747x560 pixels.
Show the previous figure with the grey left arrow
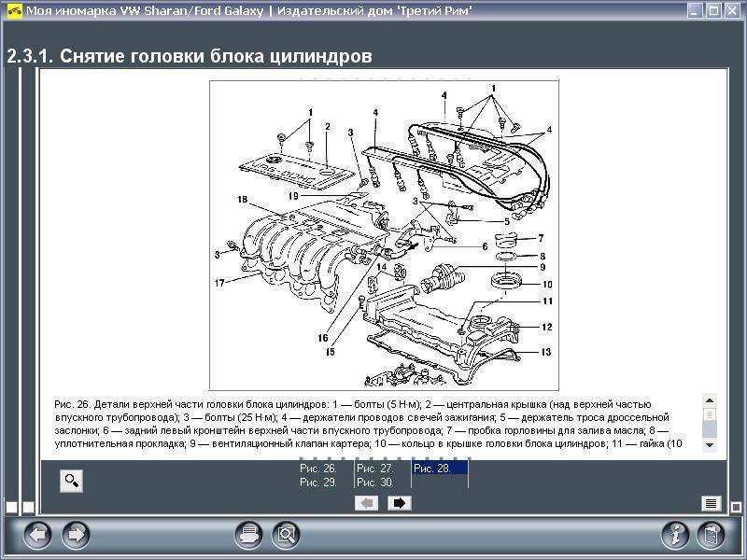click(x=367, y=503)
